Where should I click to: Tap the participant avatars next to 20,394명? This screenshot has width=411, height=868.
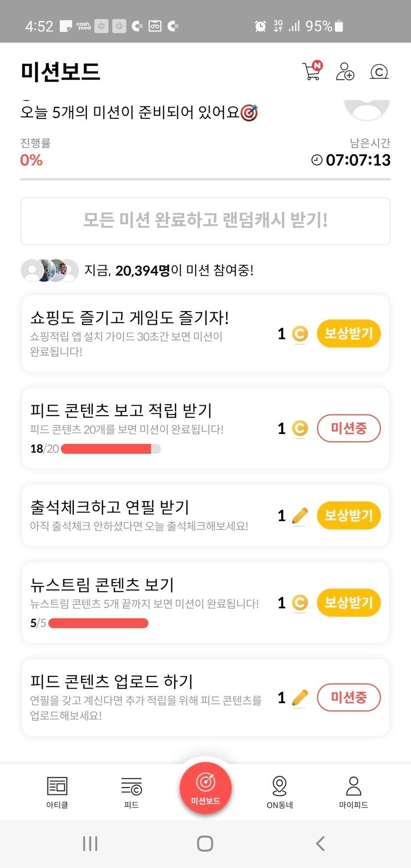tap(50, 271)
